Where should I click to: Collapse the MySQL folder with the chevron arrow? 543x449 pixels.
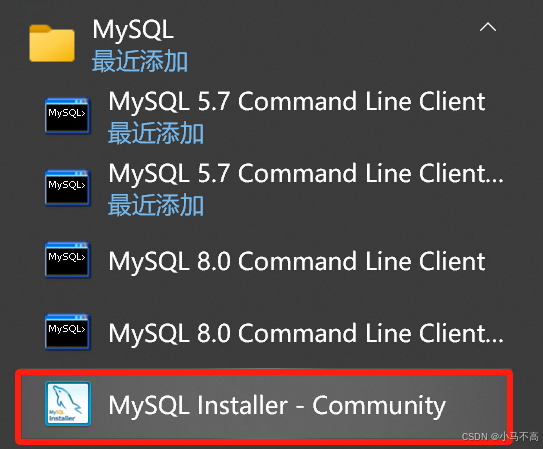488,27
